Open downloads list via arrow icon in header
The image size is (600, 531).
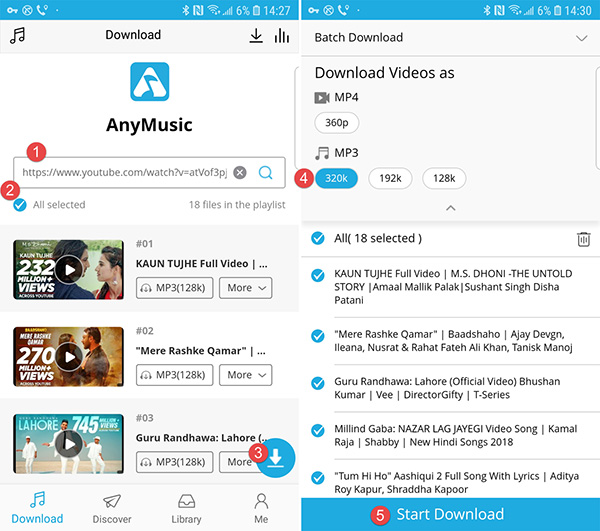[x=256, y=36]
